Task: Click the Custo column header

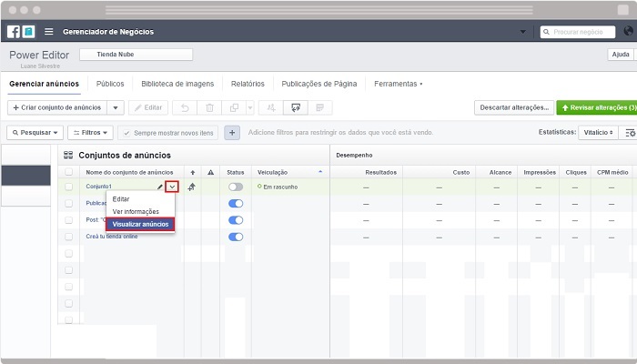Action: click(461, 172)
